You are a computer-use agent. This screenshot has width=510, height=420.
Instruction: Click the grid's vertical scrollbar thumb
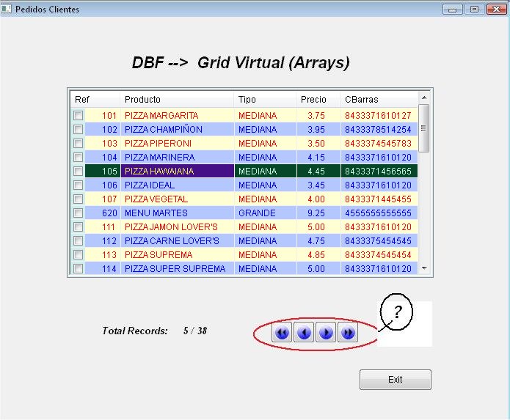(424, 128)
